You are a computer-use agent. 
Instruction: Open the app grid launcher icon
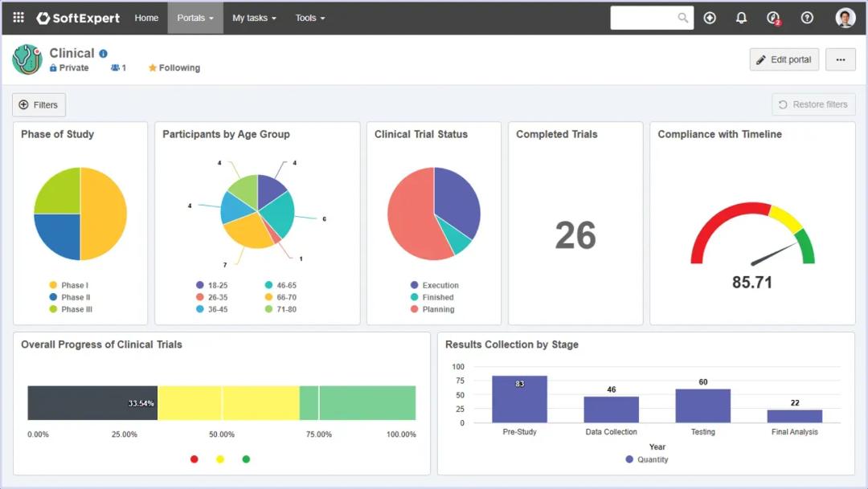click(x=18, y=18)
